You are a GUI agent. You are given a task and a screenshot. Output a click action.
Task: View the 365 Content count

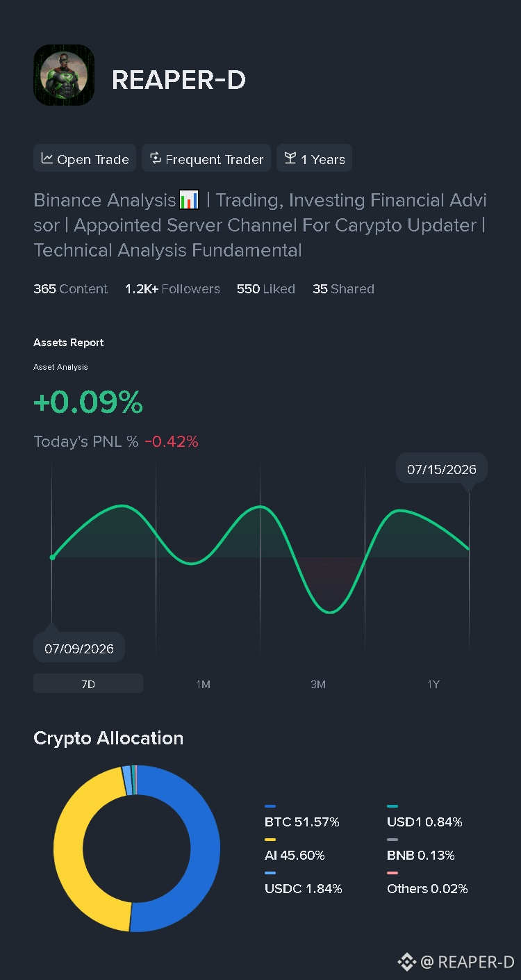[x=71, y=289]
